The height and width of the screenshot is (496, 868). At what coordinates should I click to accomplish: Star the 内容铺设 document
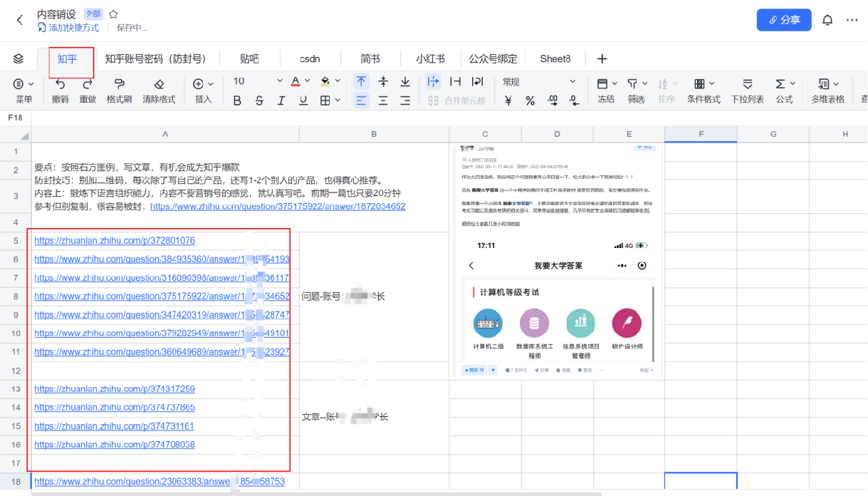(114, 14)
